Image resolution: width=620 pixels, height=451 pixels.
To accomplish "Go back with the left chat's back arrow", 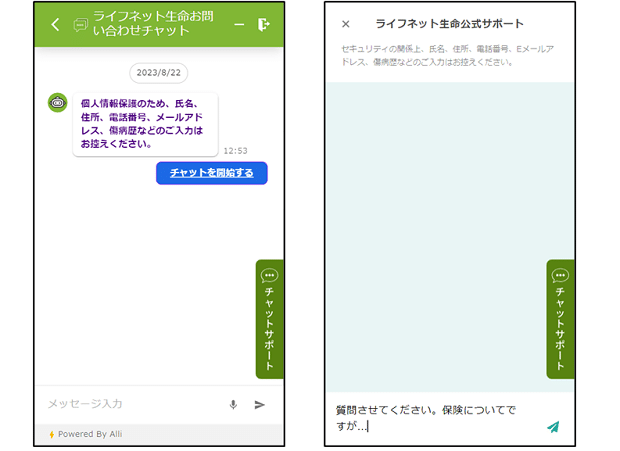I will [x=55, y=25].
